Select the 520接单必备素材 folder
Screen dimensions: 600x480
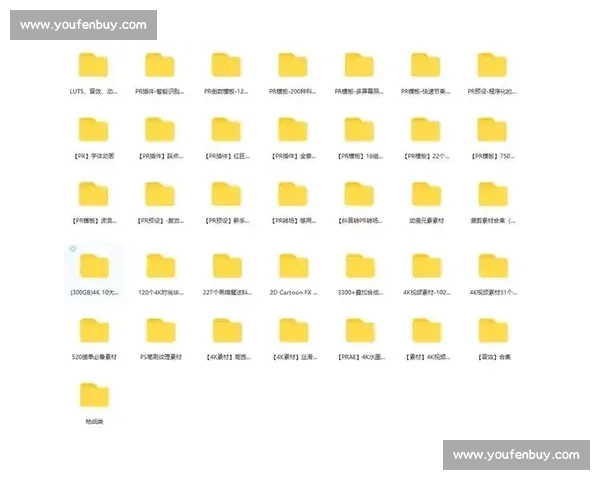tap(93, 331)
